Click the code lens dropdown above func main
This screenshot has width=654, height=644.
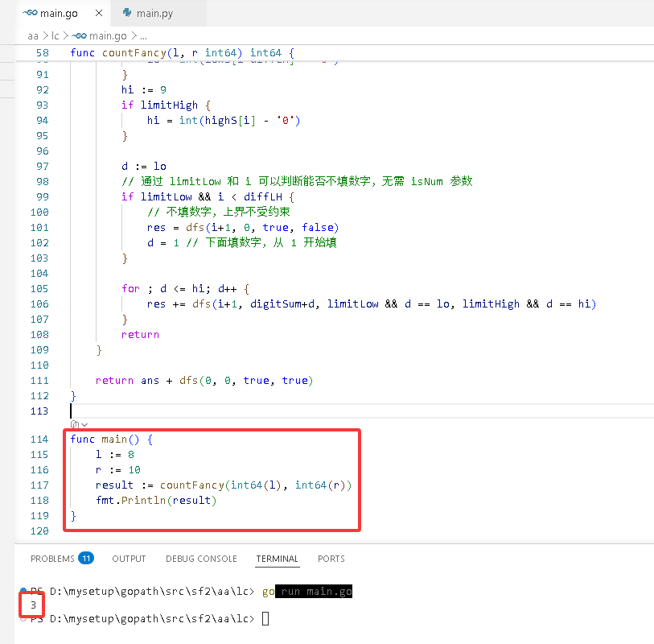[x=80, y=424]
